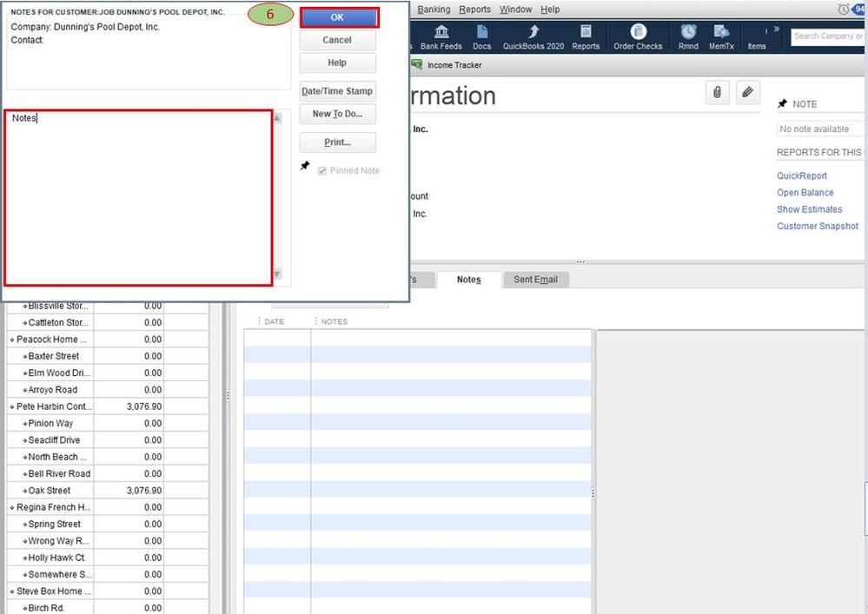Click the Search Company field
Image resolution: width=868 pixels, height=614 pixels.
827,36
